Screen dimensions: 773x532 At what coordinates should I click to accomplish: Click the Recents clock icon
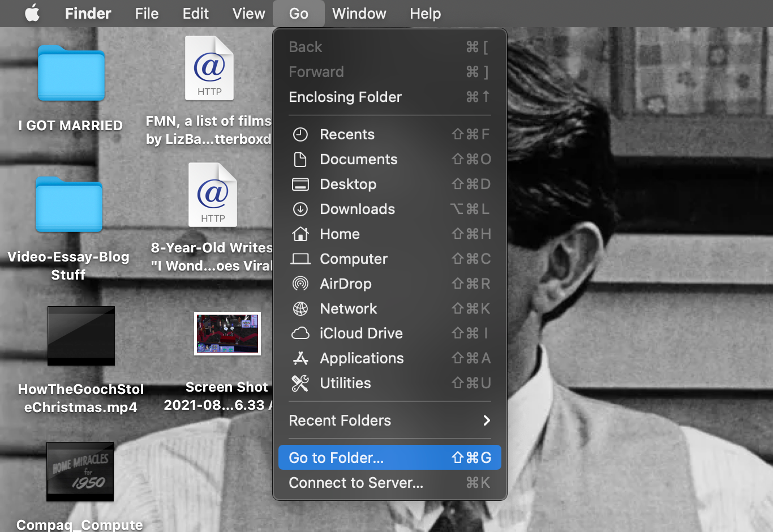pyautogui.click(x=300, y=134)
